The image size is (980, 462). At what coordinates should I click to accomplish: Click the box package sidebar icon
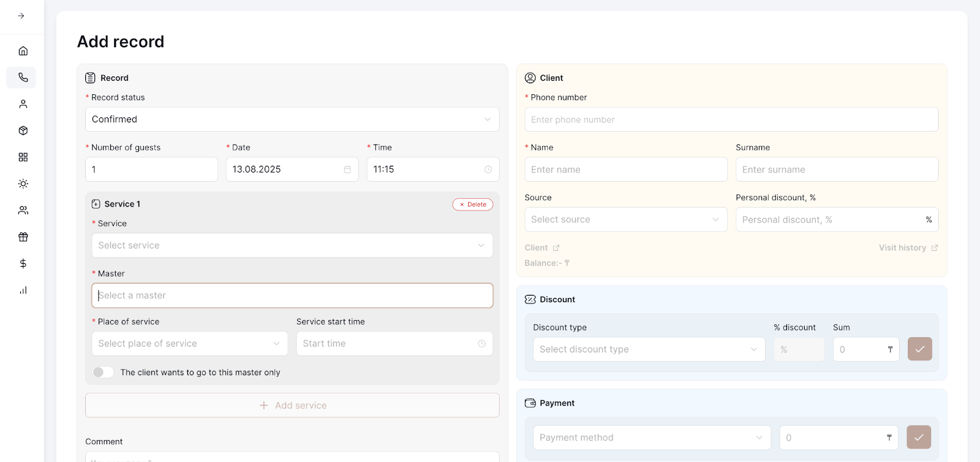[23, 130]
